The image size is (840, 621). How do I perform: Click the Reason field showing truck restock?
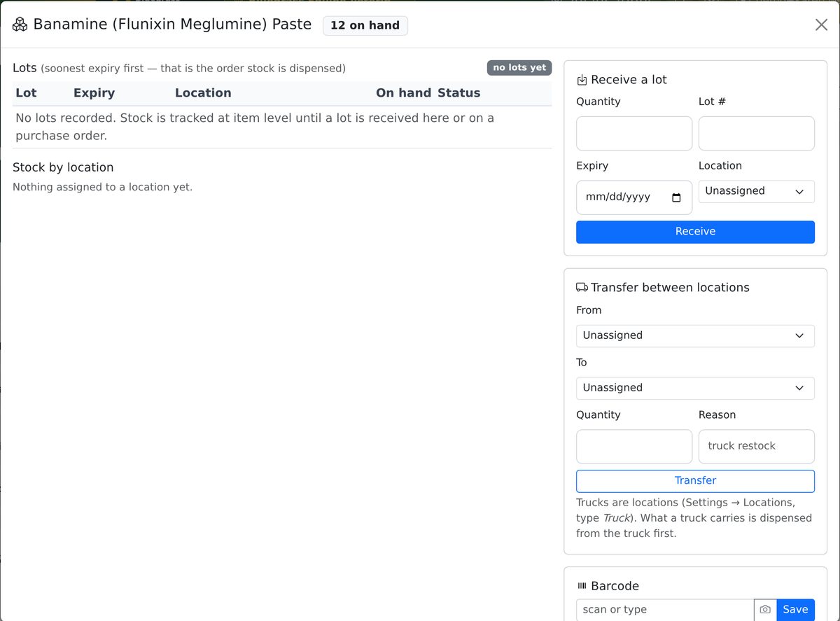coord(757,446)
